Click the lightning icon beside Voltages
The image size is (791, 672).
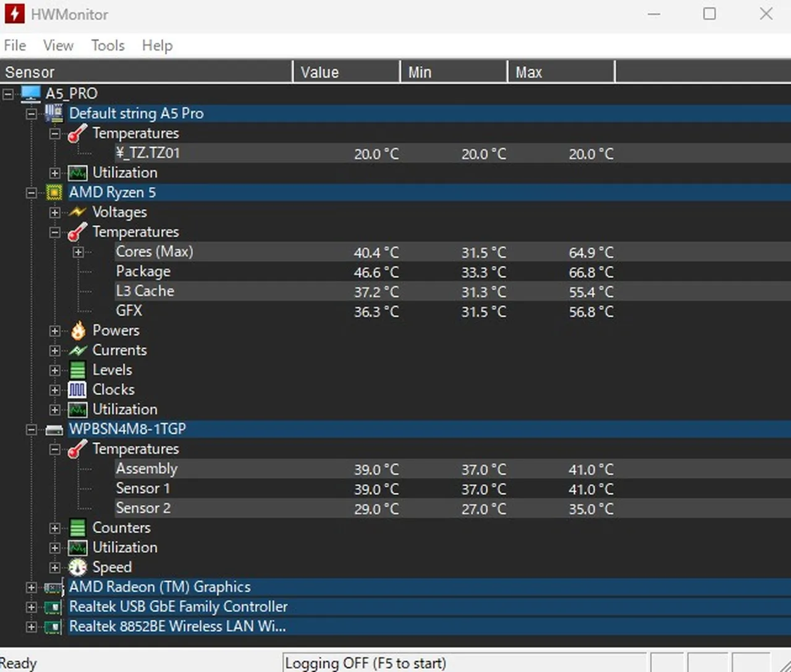pos(78,212)
